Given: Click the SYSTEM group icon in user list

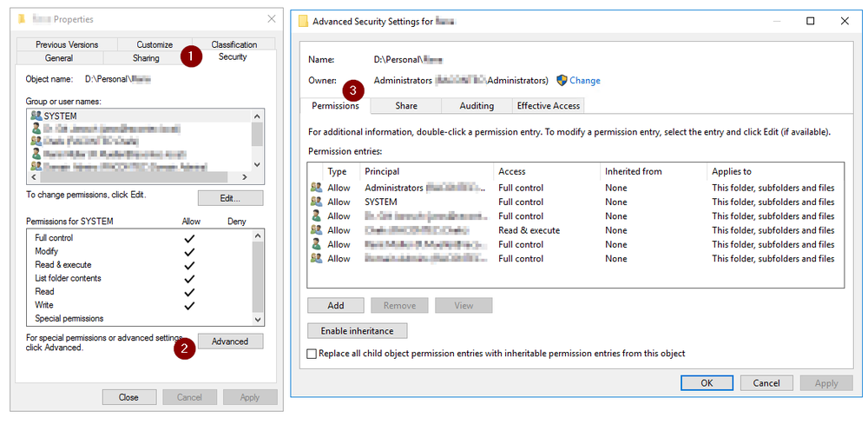Looking at the screenshot, I should click(36, 116).
